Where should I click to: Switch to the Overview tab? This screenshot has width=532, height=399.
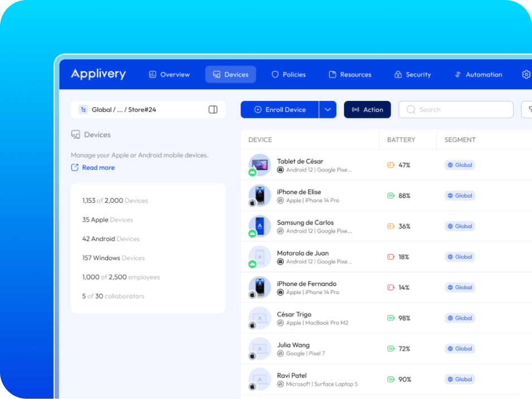pos(169,75)
